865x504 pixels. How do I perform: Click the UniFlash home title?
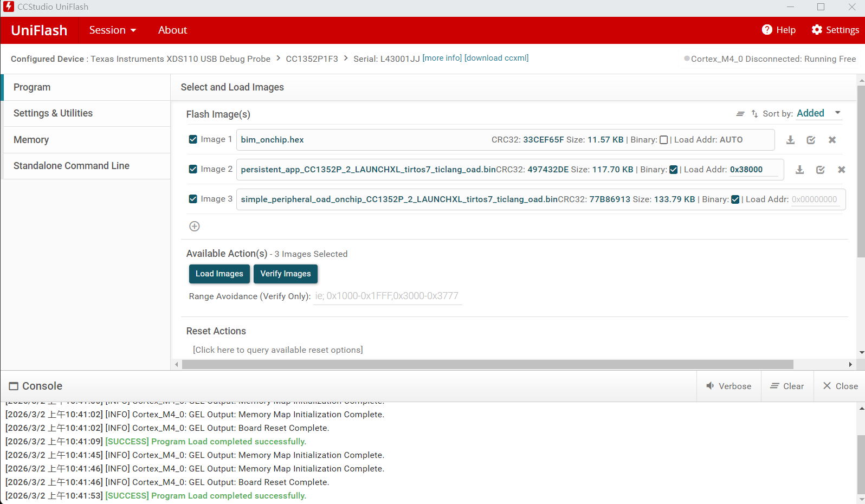(39, 30)
